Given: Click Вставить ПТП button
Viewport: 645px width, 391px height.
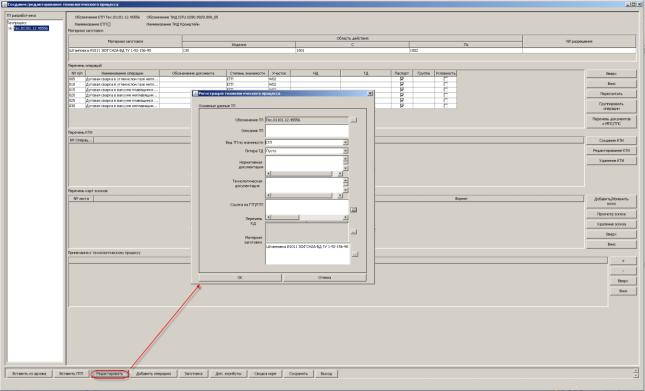Looking at the screenshot, I should [x=71, y=374].
